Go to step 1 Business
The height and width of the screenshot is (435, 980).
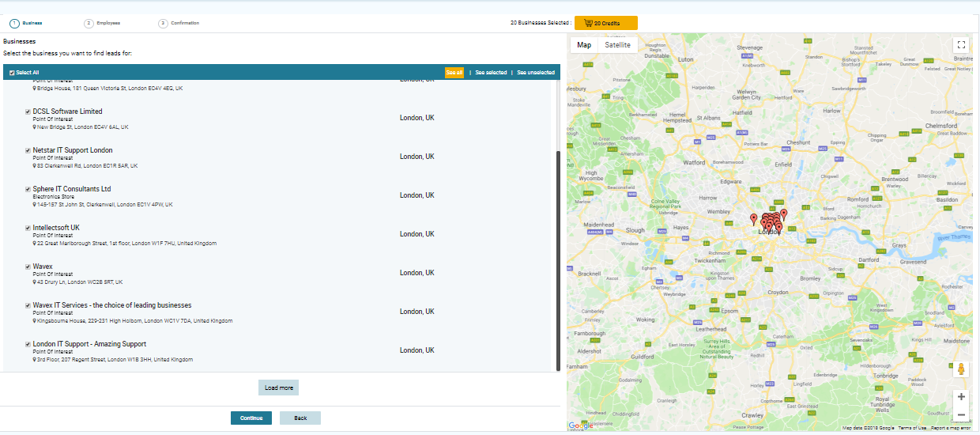(x=26, y=23)
